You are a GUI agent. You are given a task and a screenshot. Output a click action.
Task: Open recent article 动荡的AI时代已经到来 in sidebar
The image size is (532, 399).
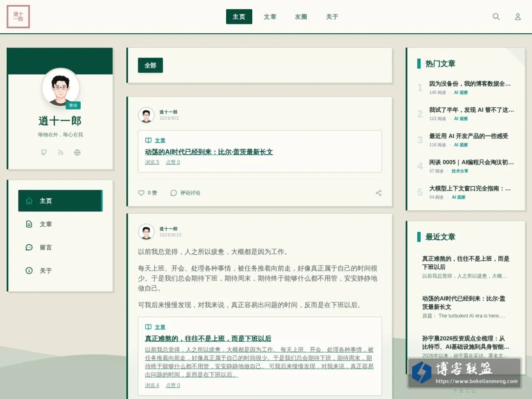[x=464, y=302]
